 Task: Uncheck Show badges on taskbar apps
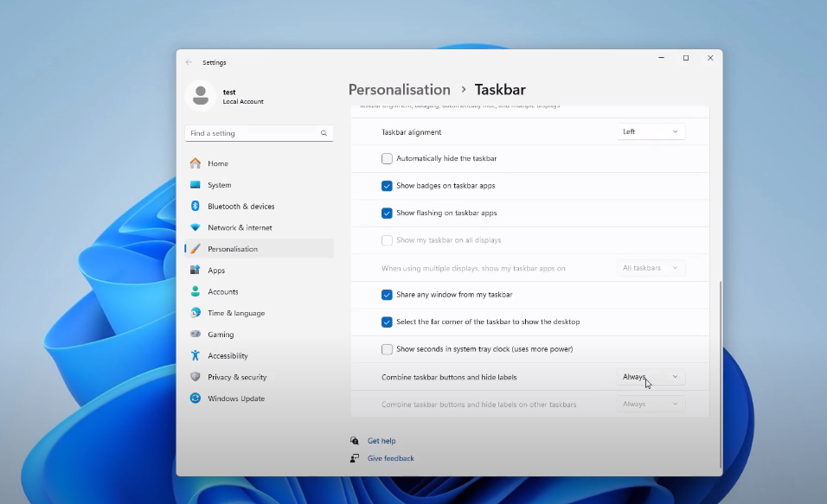point(387,186)
